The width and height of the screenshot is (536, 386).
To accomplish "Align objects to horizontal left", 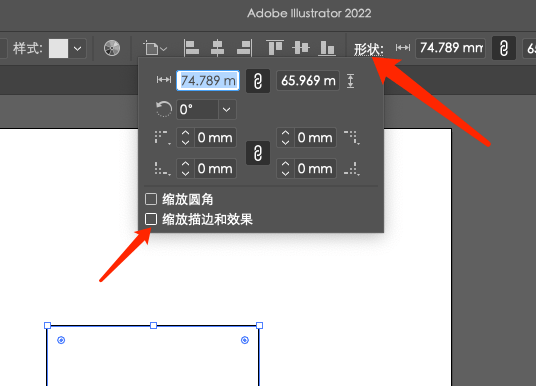I will coord(191,48).
